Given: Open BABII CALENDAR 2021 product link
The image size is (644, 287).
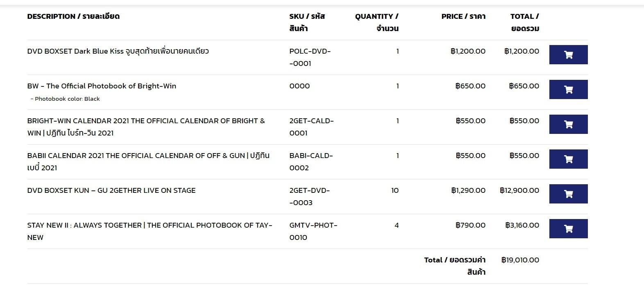Looking at the screenshot, I should (148, 162).
